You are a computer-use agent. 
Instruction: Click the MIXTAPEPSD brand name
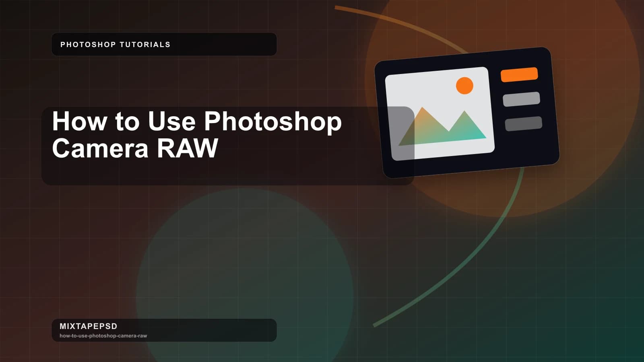(x=89, y=326)
